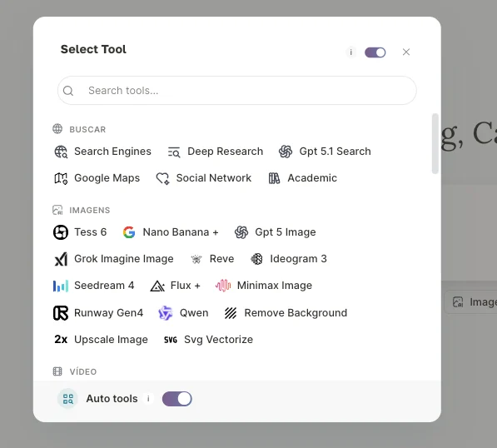Click the Remove Background label

coord(296,313)
